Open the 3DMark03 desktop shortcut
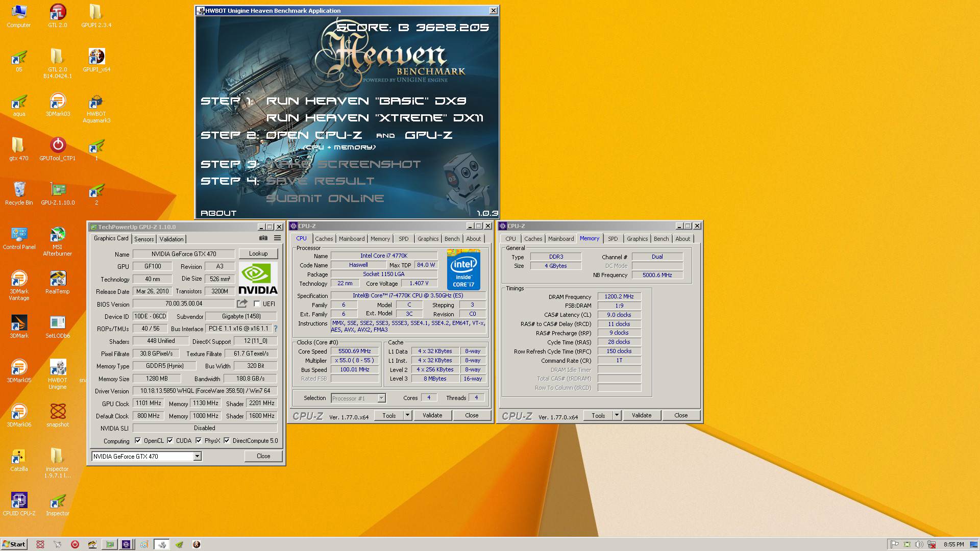 tap(58, 105)
